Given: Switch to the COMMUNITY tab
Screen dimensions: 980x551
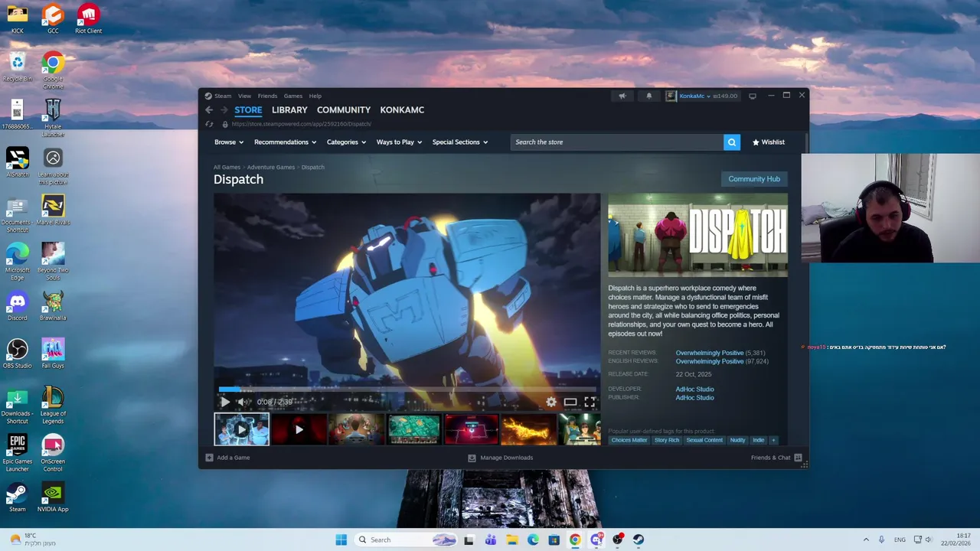Looking at the screenshot, I should point(344,110).
